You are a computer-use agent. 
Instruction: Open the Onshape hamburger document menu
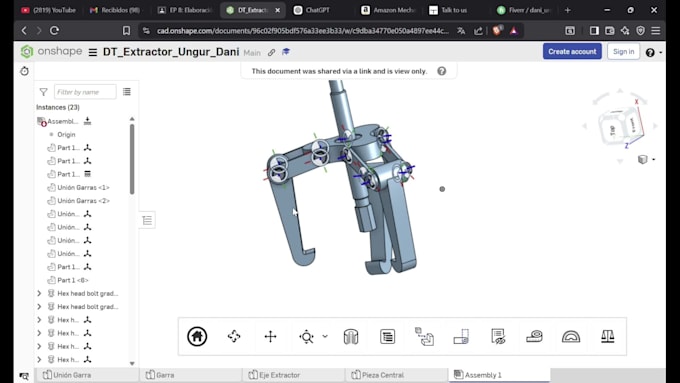93,52
